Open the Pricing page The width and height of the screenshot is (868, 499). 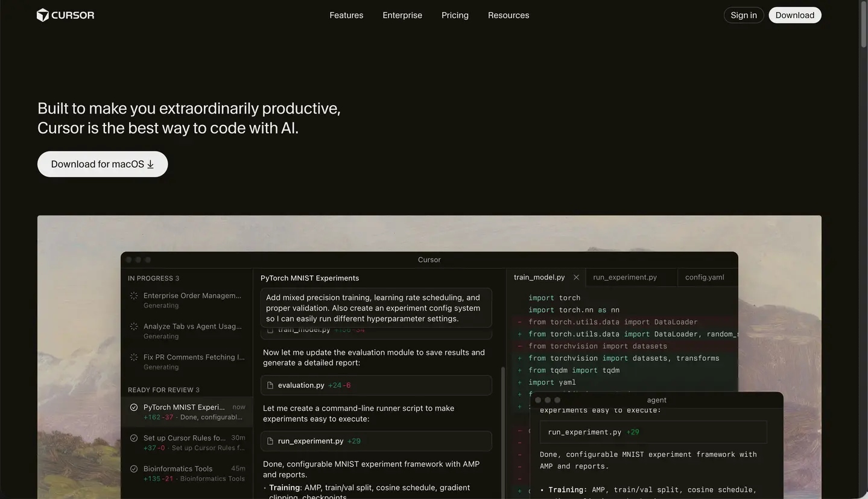[455, 15]
